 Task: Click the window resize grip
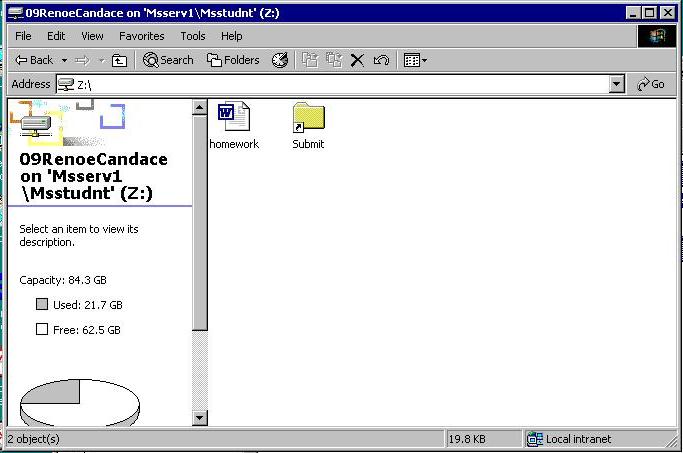point(671,442)
